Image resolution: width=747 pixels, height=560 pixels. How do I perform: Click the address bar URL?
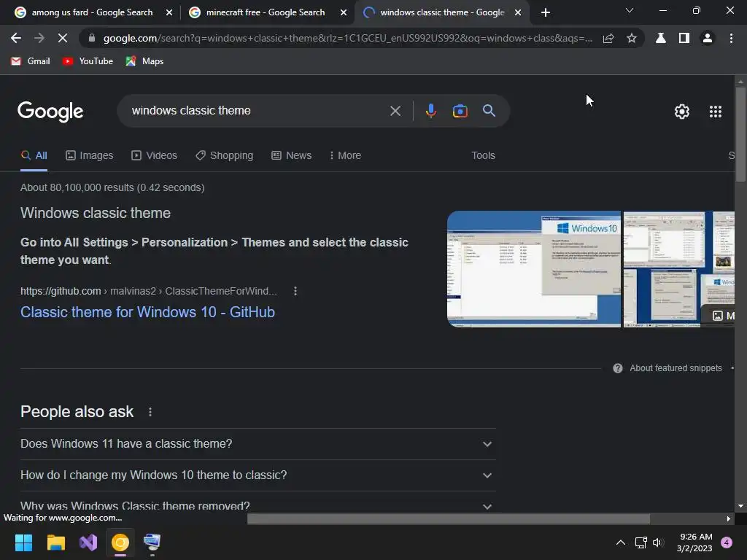(348, 38)
